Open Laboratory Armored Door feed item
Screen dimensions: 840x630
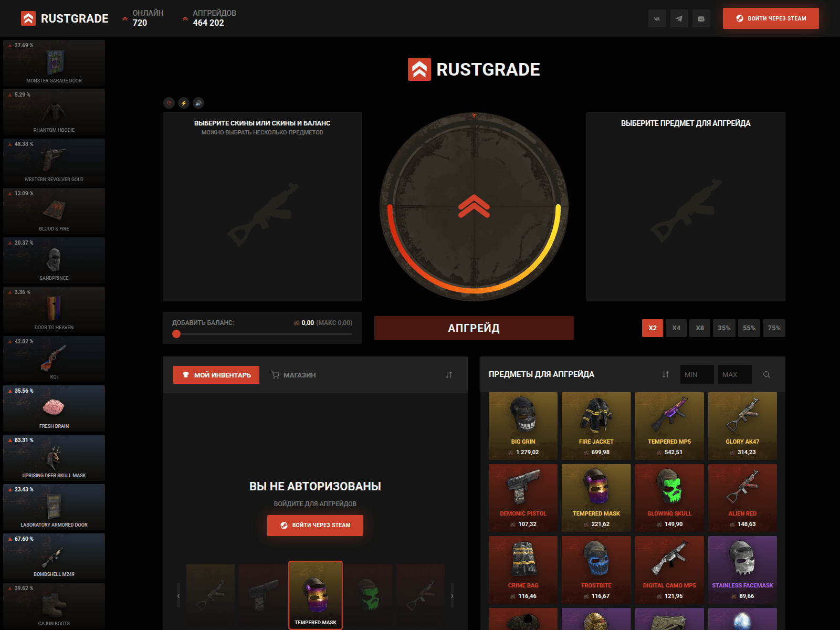[54, 507]
